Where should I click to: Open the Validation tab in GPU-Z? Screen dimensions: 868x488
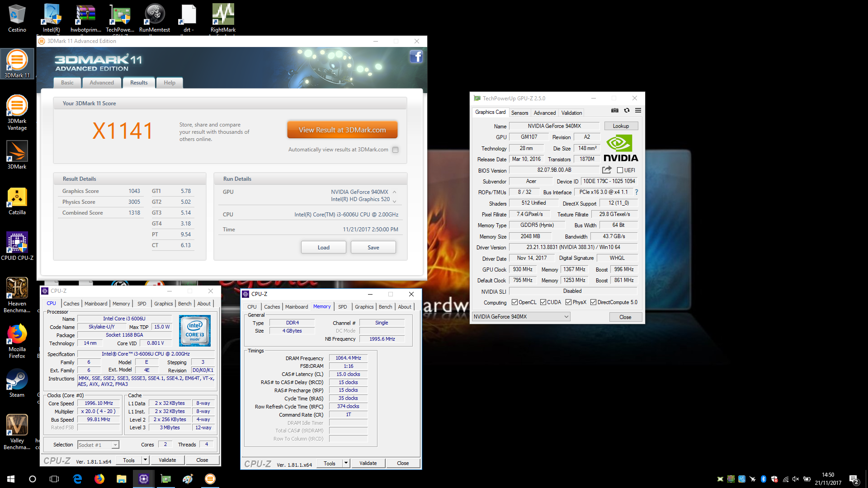(571, 113)
